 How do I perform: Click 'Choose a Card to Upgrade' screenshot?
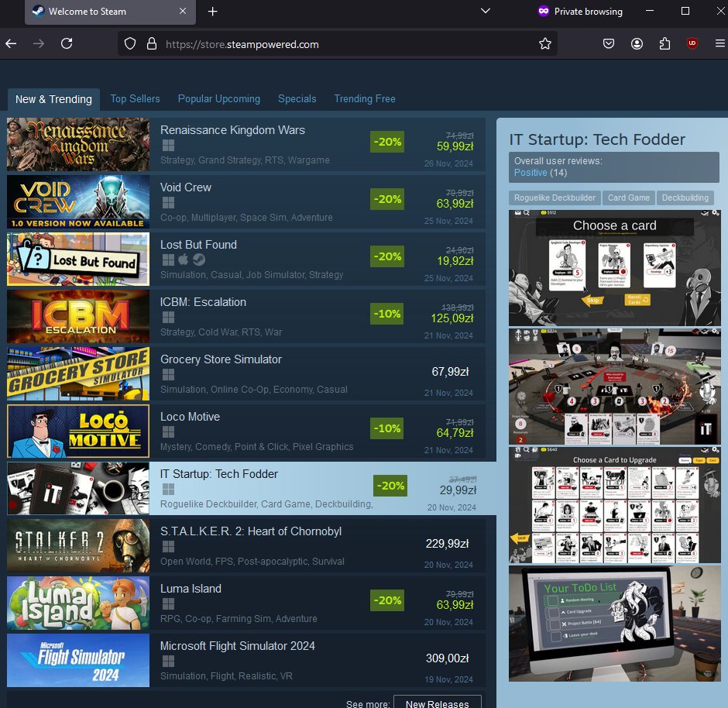point(615,505)
